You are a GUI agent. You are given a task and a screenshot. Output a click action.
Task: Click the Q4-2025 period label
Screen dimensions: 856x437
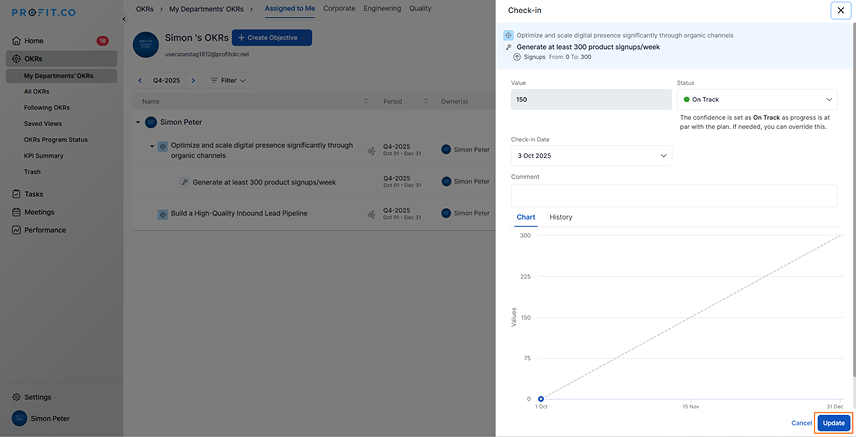167,80
